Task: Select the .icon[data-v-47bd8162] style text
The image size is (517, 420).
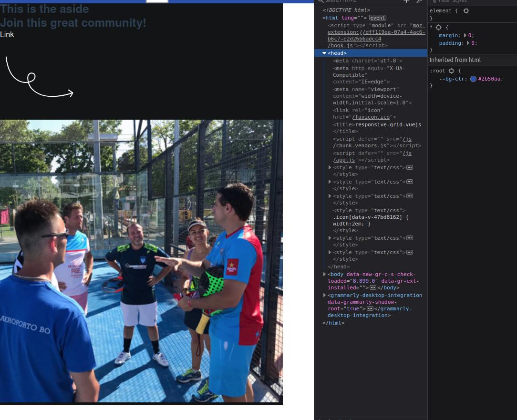Action: tap(371, 221)
